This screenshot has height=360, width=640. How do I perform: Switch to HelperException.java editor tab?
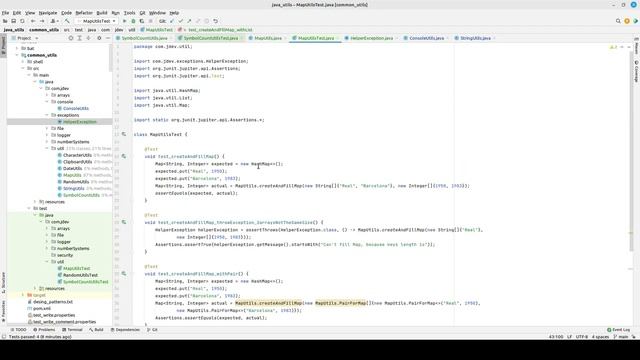pyautogui.click(x=371, y=38)
